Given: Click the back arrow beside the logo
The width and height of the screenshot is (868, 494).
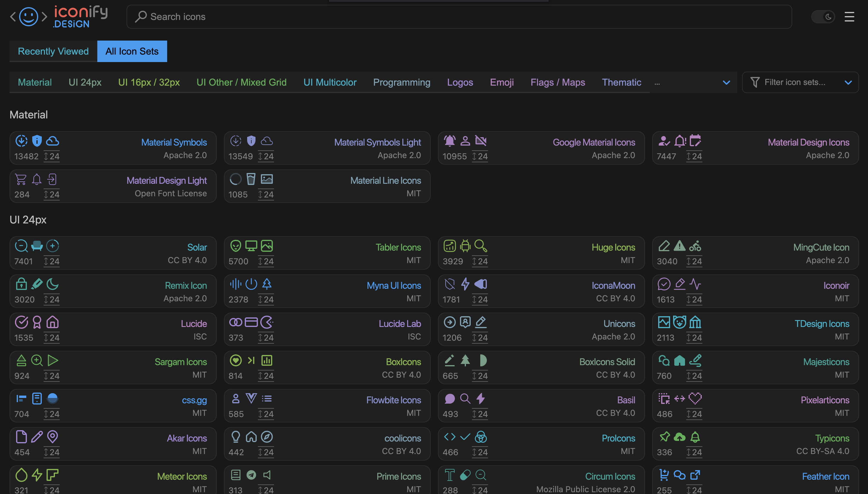Looking at the screenshot, I should coord(13,17).
